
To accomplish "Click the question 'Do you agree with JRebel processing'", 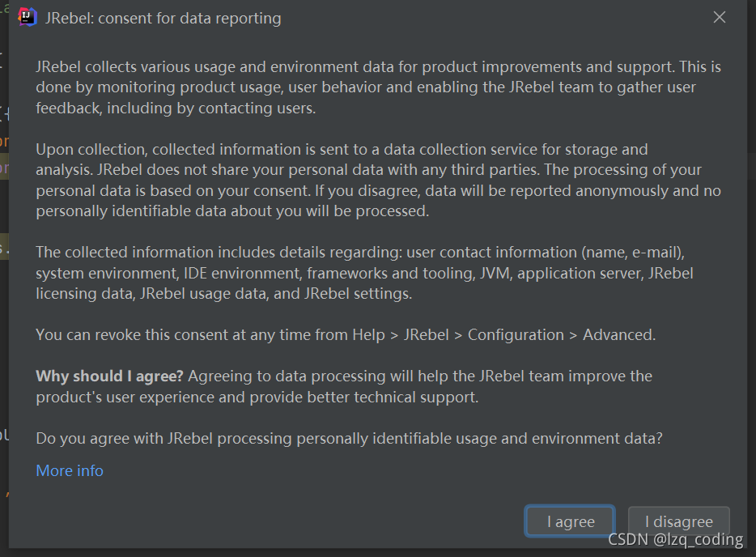I will point(349,438).
